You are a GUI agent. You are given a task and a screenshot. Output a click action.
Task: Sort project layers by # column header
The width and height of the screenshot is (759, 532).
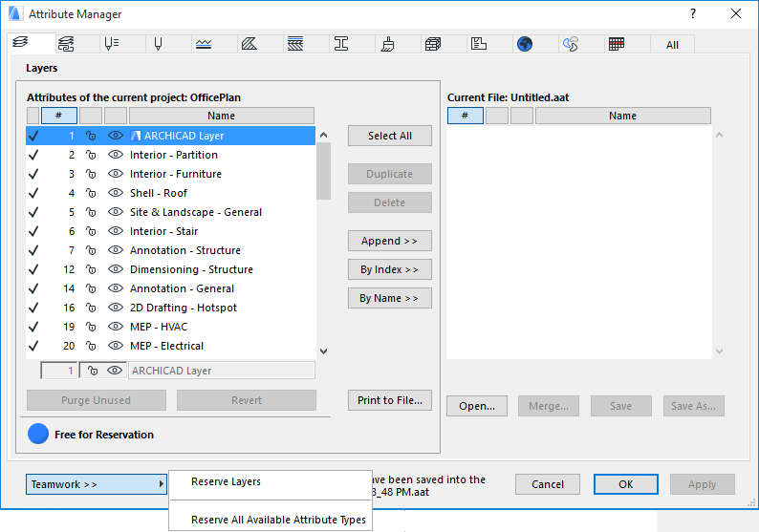click(x=59, y=116)
